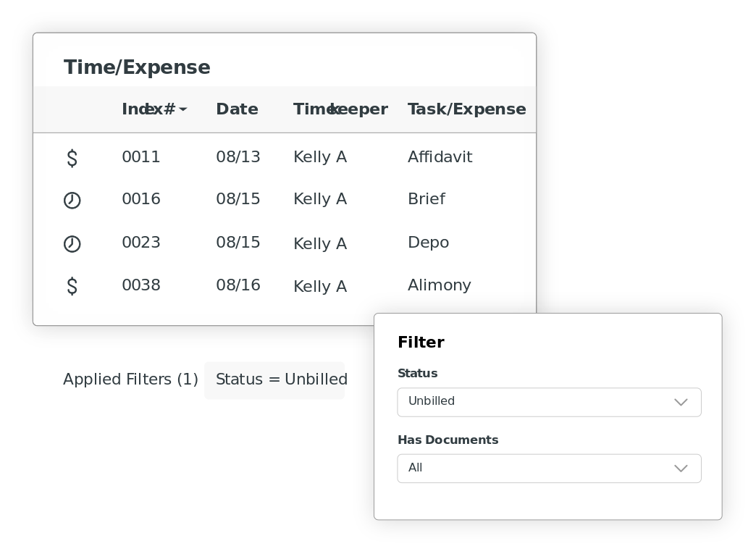Click the clock time icon for entry 0023
Viewport: 756px width, 554px height.
click(72, 244)
